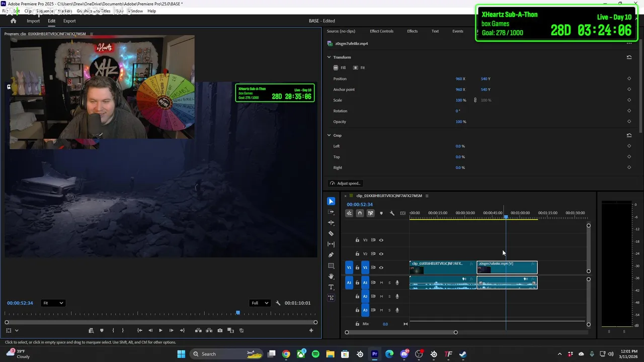644x362 pixels.
Task: Step forward one frame
Action: point(171,330)
